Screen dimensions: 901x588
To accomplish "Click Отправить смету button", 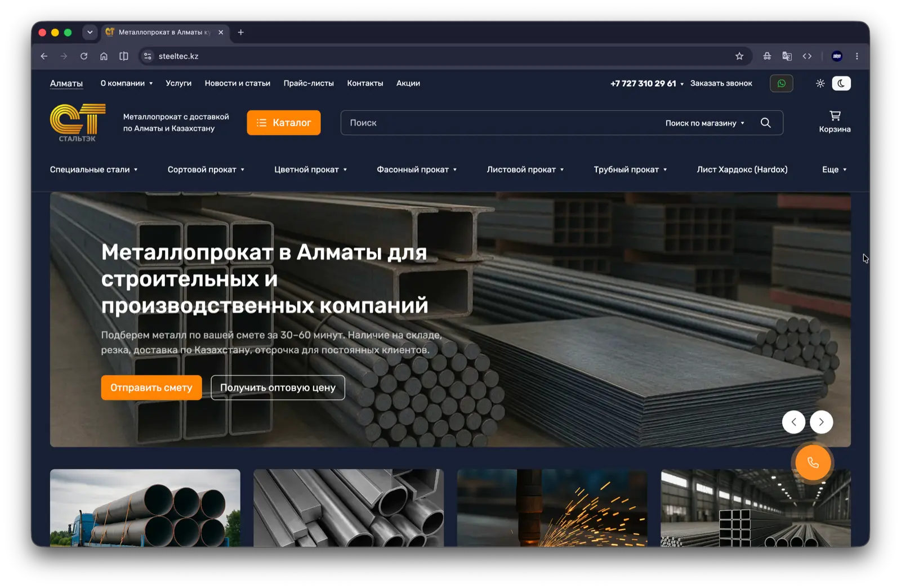I will [x=151, y=387].
